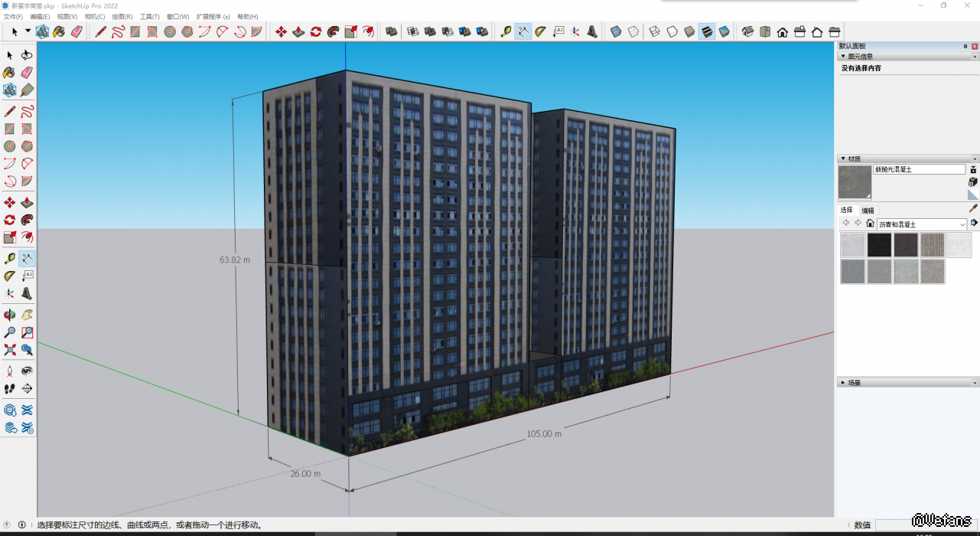Select the Eraser tool in top toolbar
Screen dimensions: 980x536
point(77,31)
